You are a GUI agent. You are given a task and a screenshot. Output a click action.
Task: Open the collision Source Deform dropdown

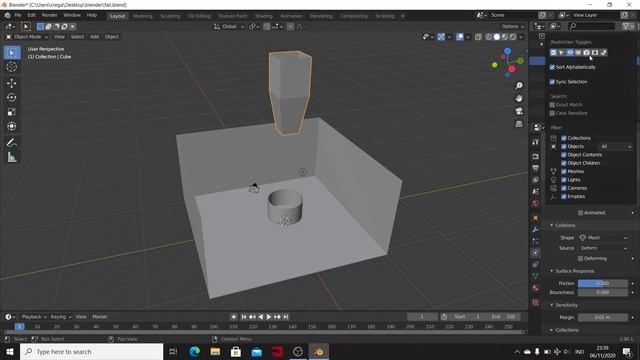pos(603,248)
